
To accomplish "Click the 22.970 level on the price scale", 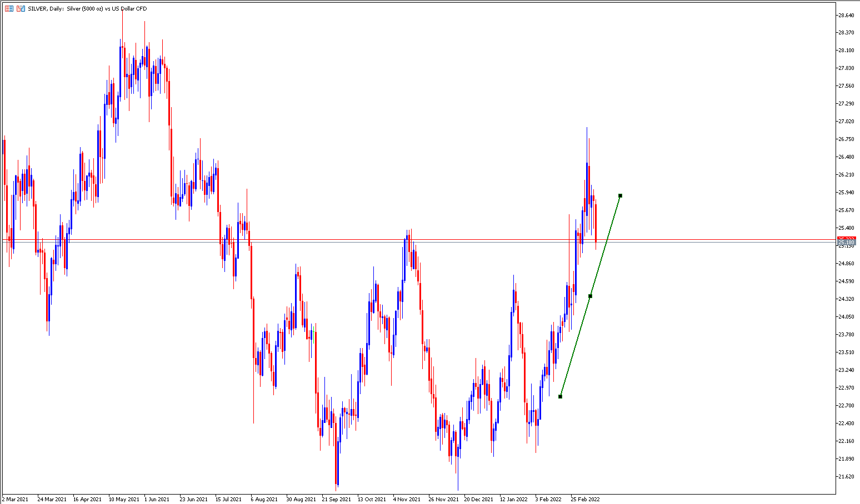I will pos(846,388).
